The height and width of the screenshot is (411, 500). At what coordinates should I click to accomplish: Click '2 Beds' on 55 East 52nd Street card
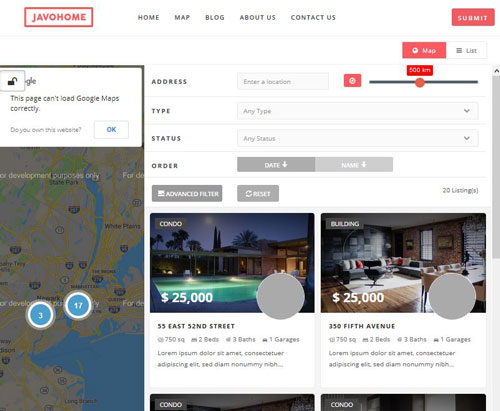coord(205,340)
